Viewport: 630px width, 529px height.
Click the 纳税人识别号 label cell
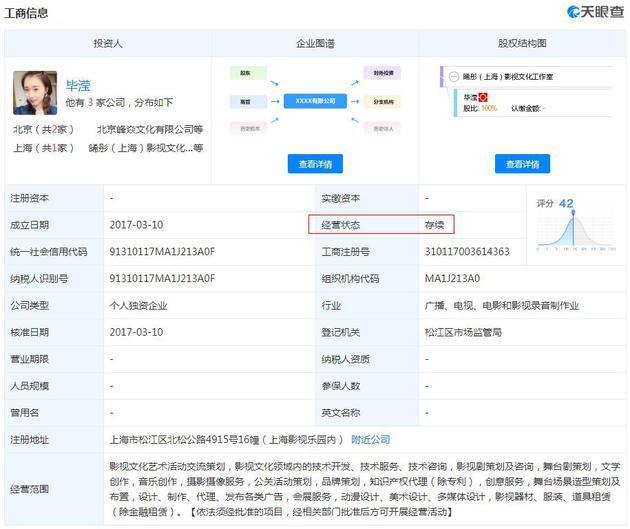[54, 278]
